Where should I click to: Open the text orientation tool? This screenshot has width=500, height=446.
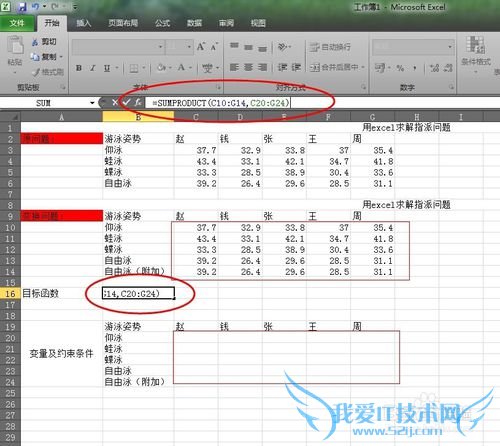[x=283, y=47]
